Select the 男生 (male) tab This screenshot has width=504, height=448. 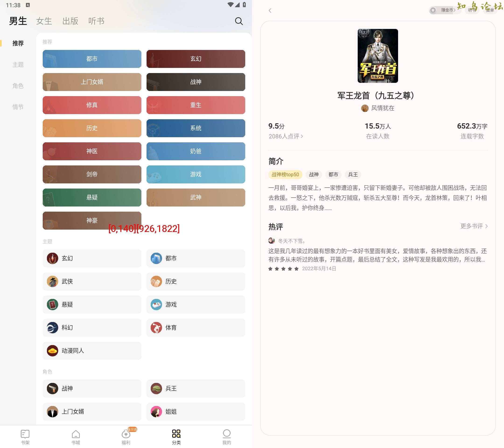point(17,20)
